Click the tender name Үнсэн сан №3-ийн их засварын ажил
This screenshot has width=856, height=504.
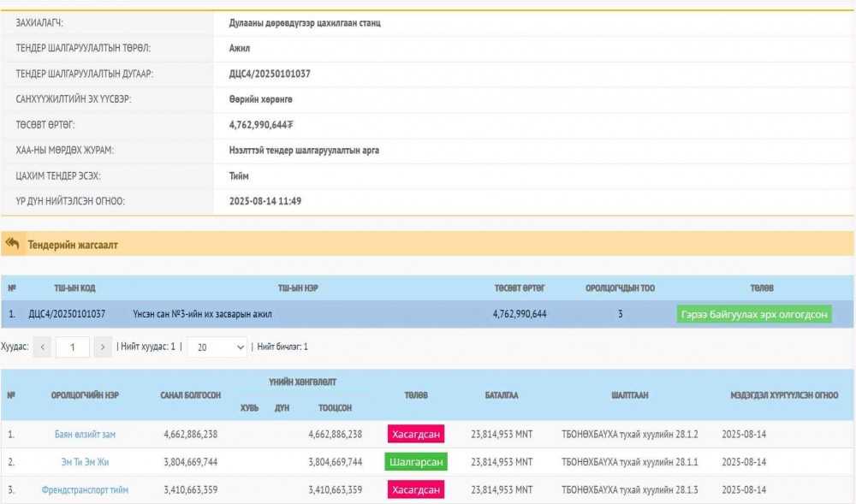[202, 314]
